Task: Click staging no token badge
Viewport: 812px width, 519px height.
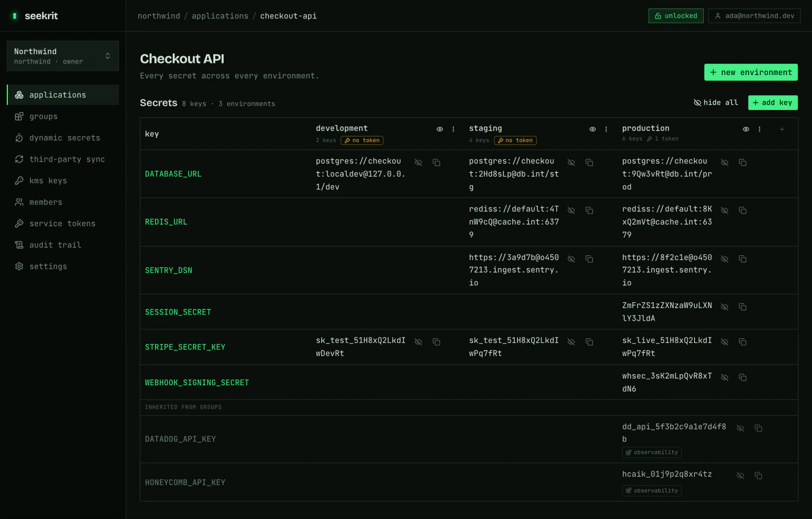Action: pos(515,141)
